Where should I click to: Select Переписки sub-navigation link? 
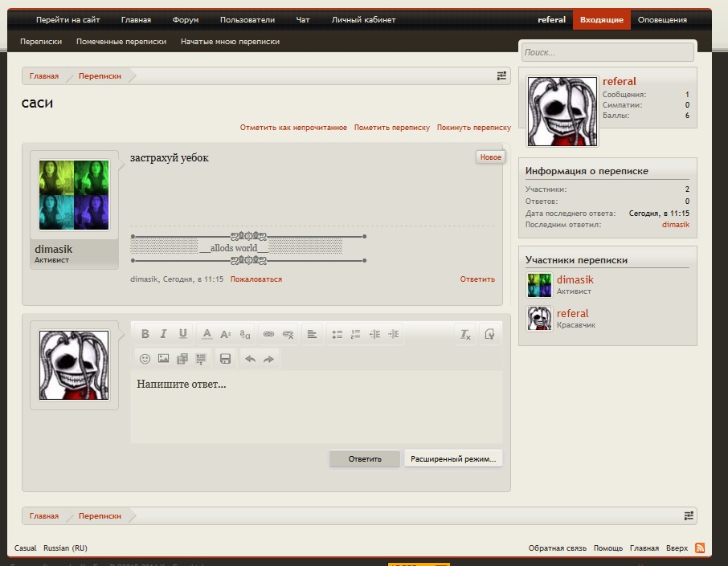point(41,41)
